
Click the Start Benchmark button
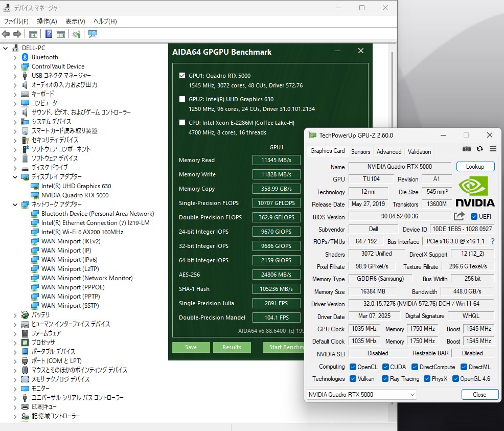[284, 347]
